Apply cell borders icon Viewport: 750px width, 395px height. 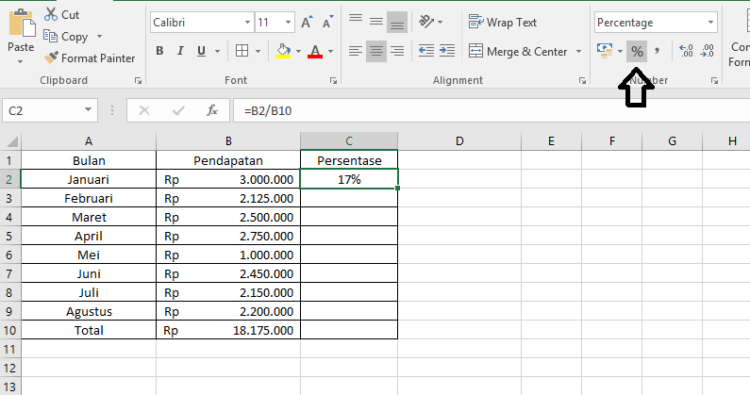click(242, 51)
